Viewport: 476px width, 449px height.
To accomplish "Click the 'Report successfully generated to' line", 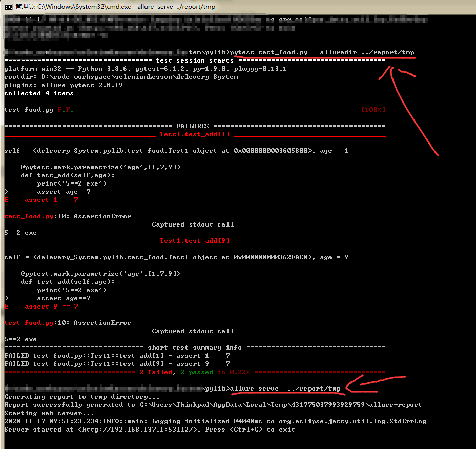I will [x=213, y=405].
